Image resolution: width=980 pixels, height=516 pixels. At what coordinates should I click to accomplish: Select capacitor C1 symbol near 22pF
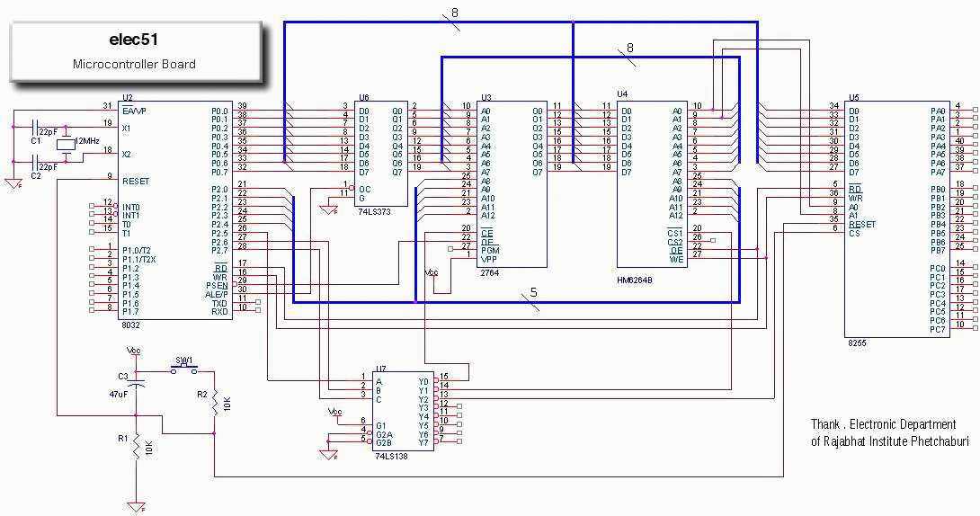click(37, 128)
